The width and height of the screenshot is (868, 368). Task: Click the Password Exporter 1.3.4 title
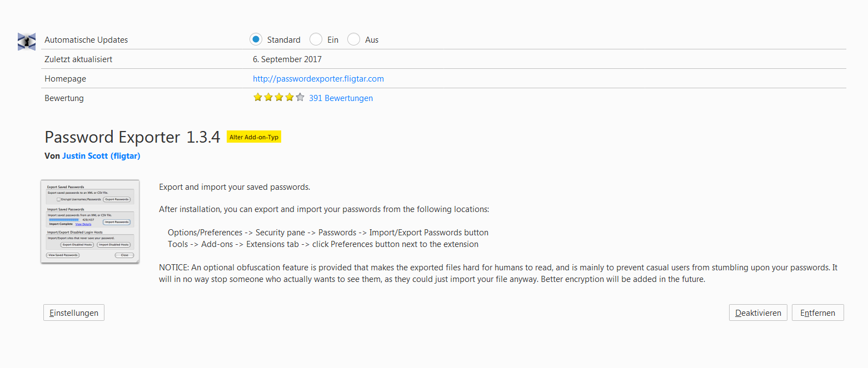click(x=132, y=137)
